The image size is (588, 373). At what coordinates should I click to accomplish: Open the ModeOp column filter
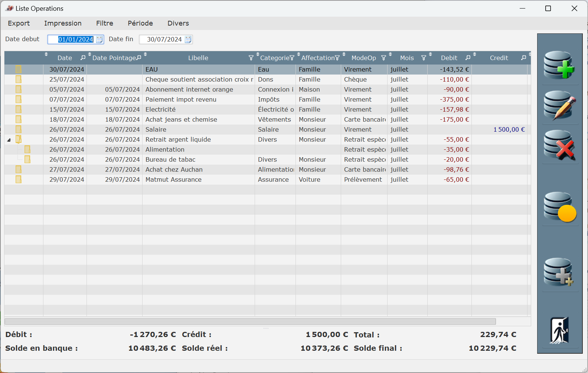pos(383,58)
